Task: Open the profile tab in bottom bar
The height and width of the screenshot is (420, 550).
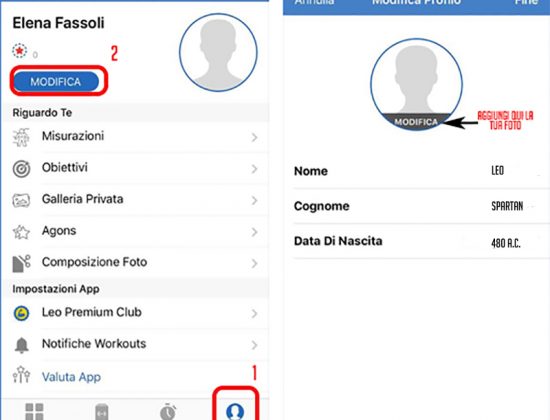Action: (235, 411)
